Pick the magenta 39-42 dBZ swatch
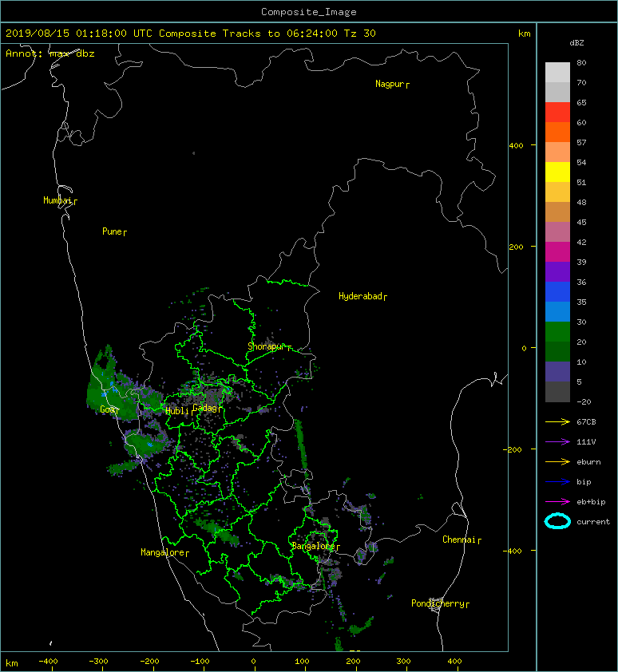This screenshot has height=672, width=618. click(x=557, y=251)
